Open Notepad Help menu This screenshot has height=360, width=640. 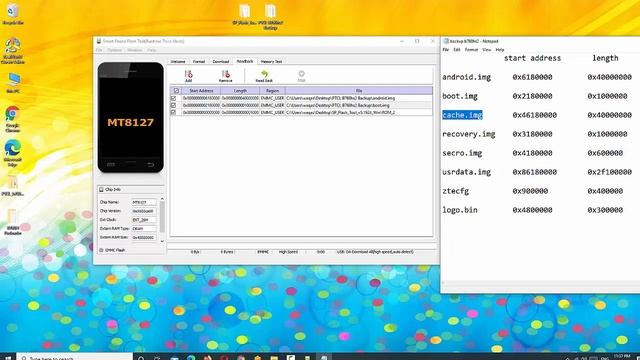(x=500, y=50)
